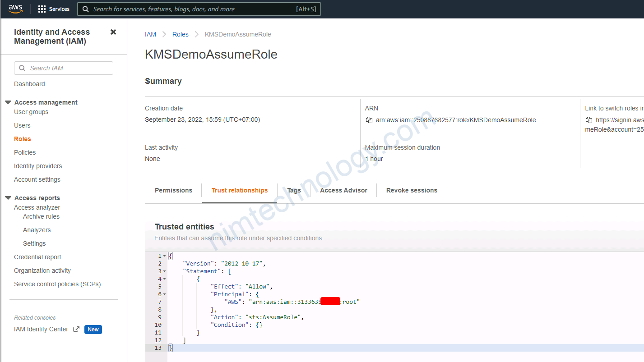Select the Trust relationships tab
Image resolution: width=644 pixels, height=362 pixels.
click(240, 190)
